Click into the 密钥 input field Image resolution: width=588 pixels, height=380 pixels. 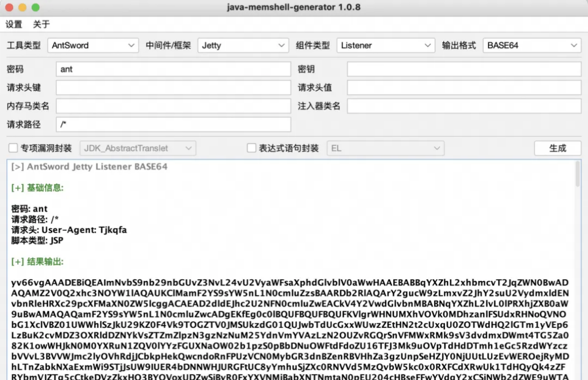point(464,69)
